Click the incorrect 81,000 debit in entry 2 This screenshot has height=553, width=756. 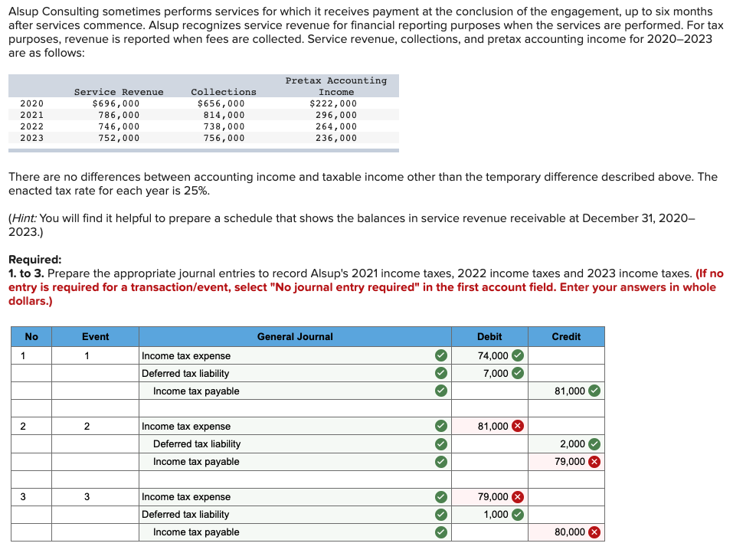tap(490, 426)
